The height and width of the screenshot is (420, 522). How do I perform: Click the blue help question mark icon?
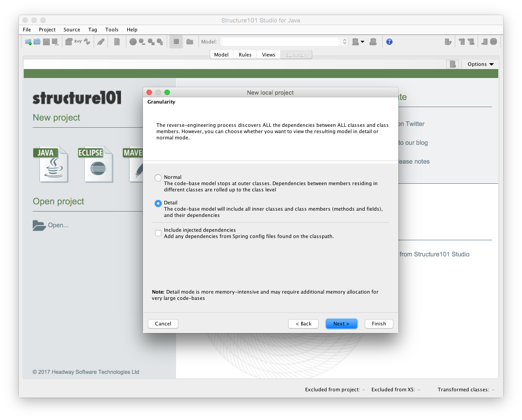[x=389, y=42]
